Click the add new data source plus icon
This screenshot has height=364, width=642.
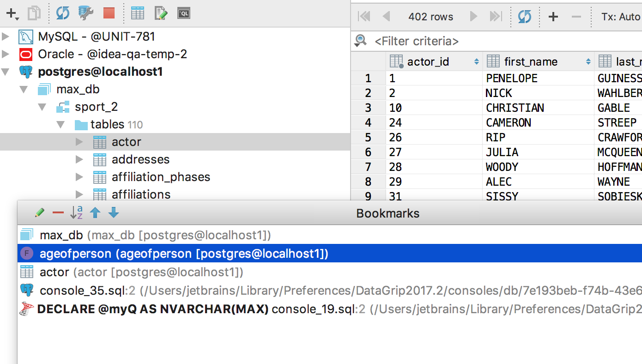tap(12, 13)
